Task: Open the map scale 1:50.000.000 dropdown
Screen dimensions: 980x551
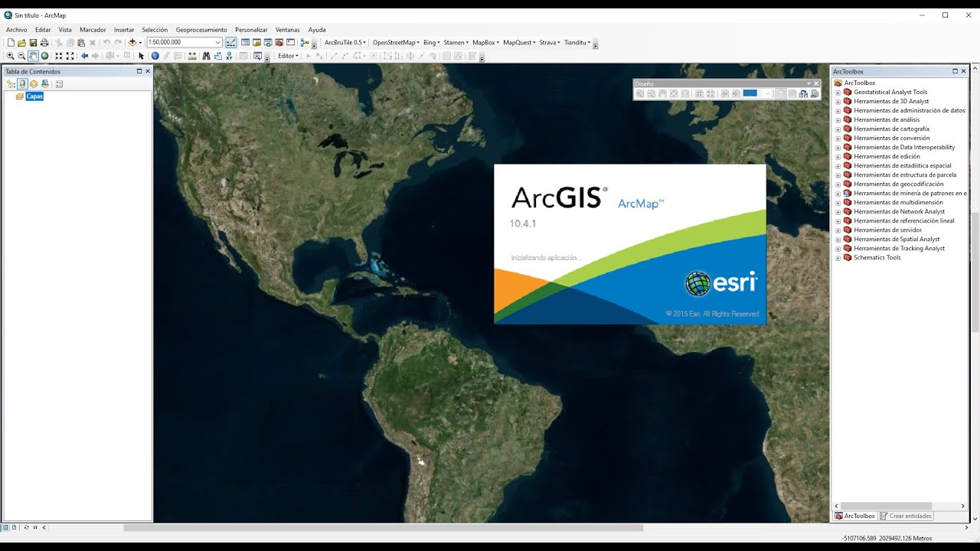Action: [x=217, y=43]
